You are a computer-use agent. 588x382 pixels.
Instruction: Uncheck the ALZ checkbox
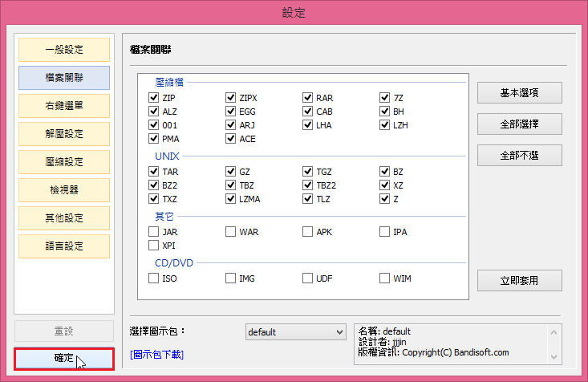[x=153, y=112]
